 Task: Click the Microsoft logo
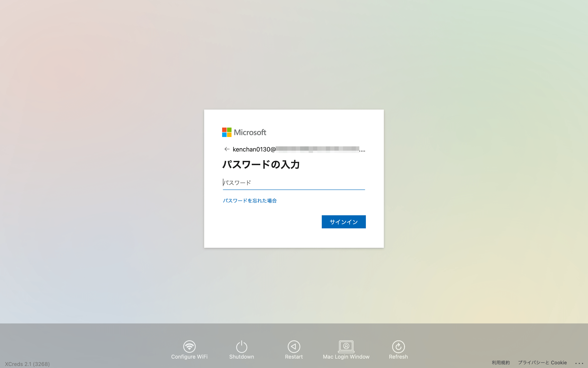tap(244, 132)
